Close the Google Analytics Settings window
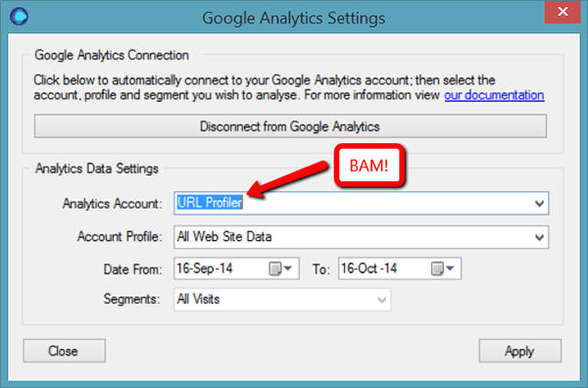The image size is (588, 388). [x=563, y=12]
